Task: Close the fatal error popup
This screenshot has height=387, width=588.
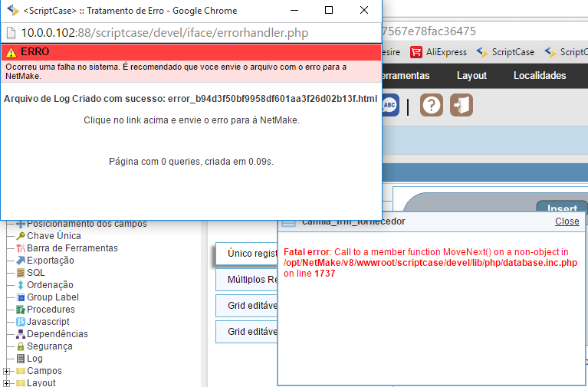Action: 567,221
